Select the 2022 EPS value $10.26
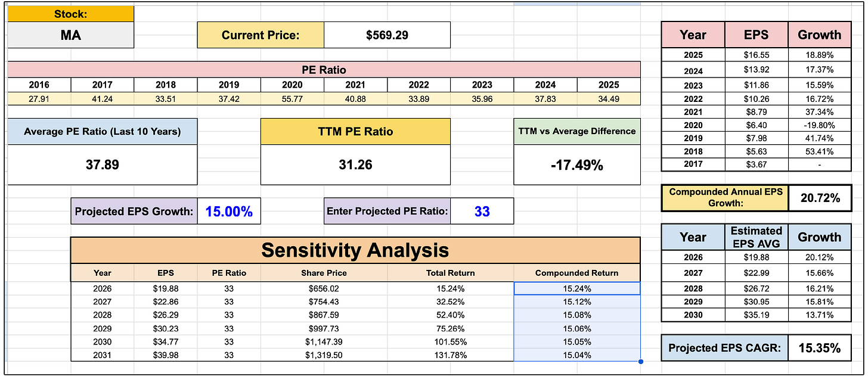Viewport: 868px width, 376px height. click(757, 99)
